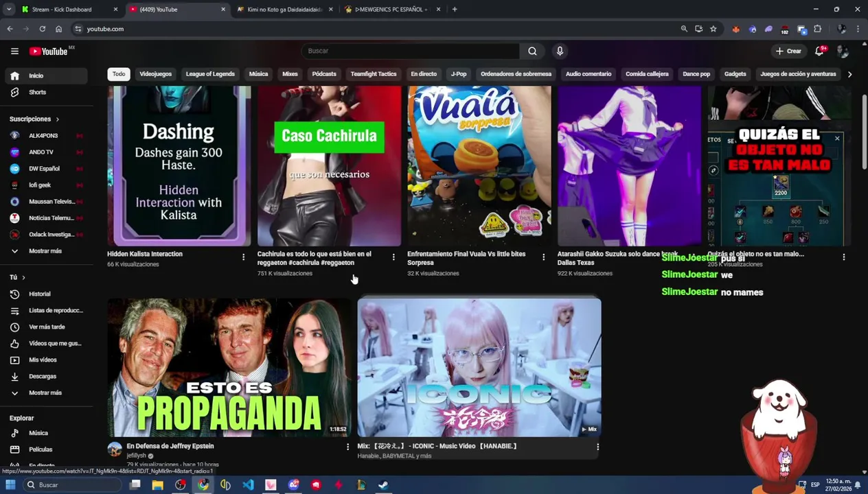Bookmark this page with star icon

click(713, 29)
